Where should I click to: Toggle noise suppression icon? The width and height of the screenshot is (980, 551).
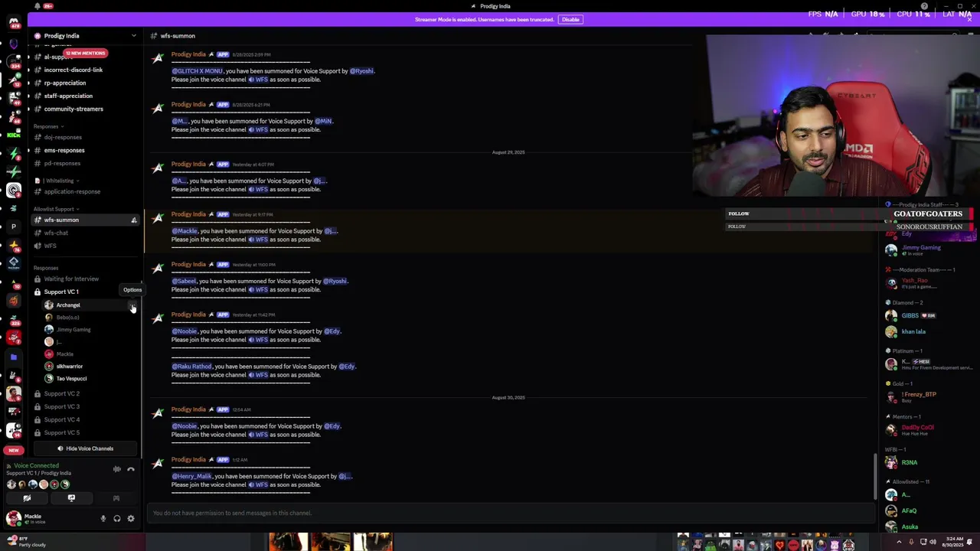click(x=117, y=469)
